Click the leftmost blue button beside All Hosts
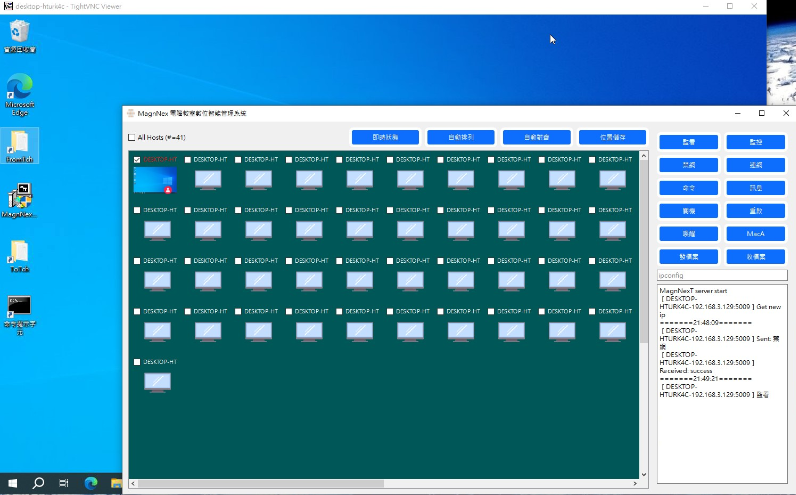The height and width of the screenshot is (495, 796). pos(385,137)
